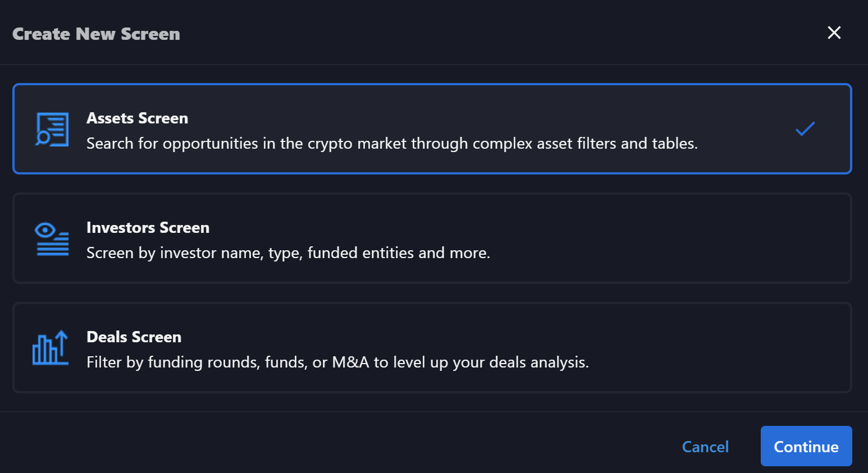Image resolution: width=868 pixels, height=473 pixels.
Task: Choose the Investors Screen title
Action: coord(148,228)
